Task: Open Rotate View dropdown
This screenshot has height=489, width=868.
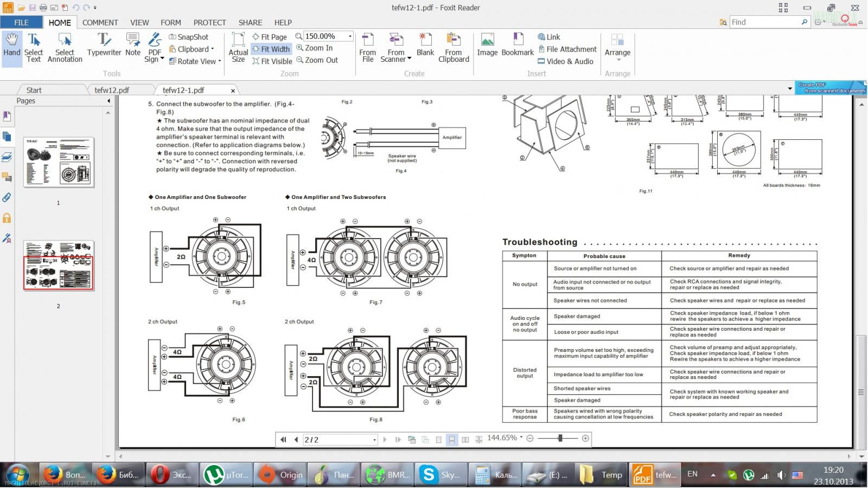Action: click(x=219, y=61)
